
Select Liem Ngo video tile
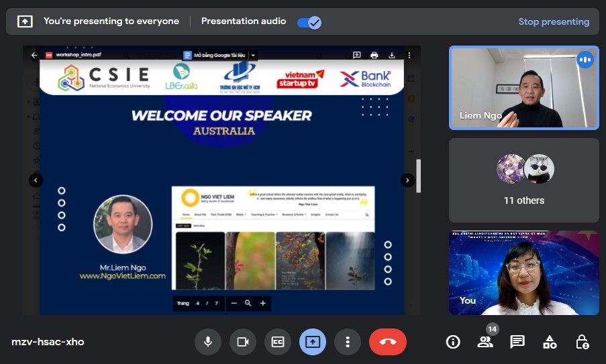(523, 88)
